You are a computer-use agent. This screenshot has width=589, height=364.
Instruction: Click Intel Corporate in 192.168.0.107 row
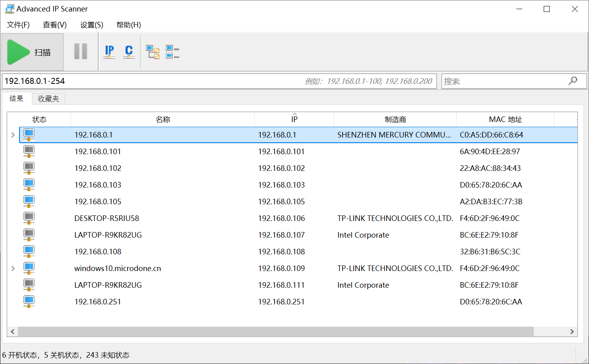pos(363,235)
